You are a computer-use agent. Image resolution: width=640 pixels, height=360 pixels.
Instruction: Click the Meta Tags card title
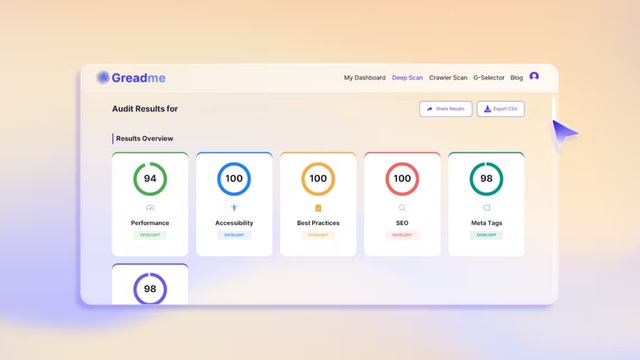click(487, 223)
